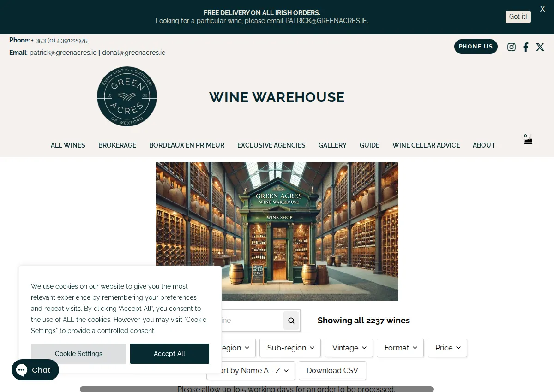
Task: Accept all cookies
Action: point(169,354)
